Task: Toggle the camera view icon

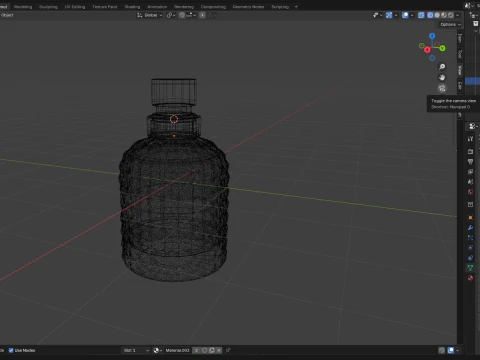Action: 442,88
